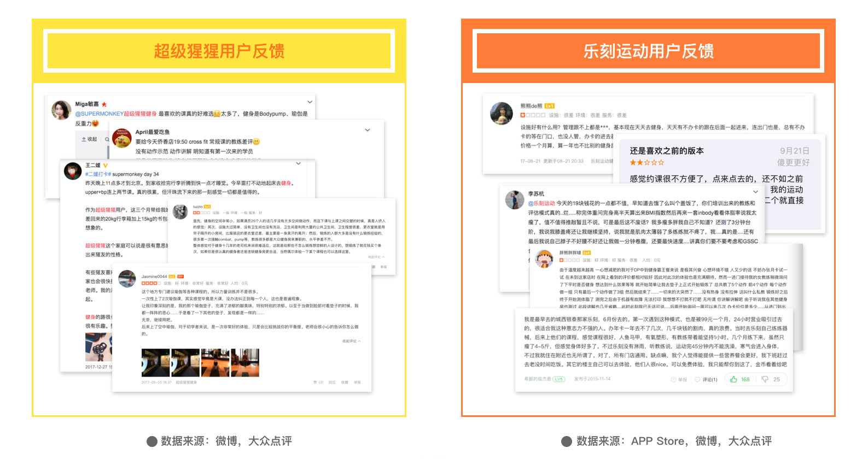Open Miga敏嘉's profile avatar
Screen dimensions: 868x465
tap(61, 110)
